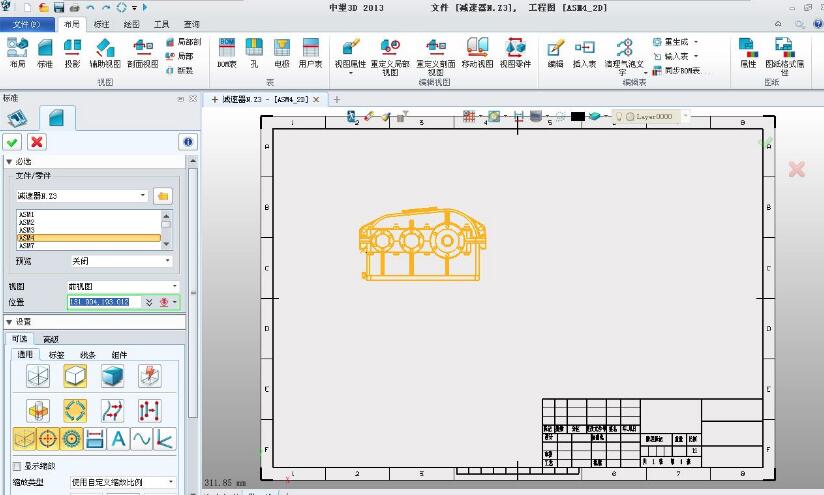Expand the 输入表 import table dropdown arrow
The height and width of the screenshot is (495, 824).
point(696,56)
